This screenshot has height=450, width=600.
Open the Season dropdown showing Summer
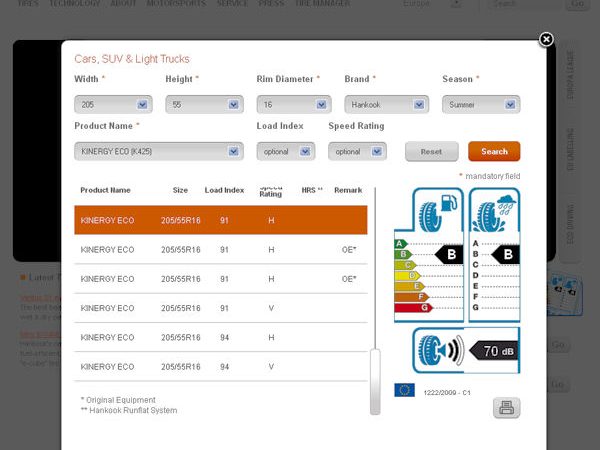(481, 104)
